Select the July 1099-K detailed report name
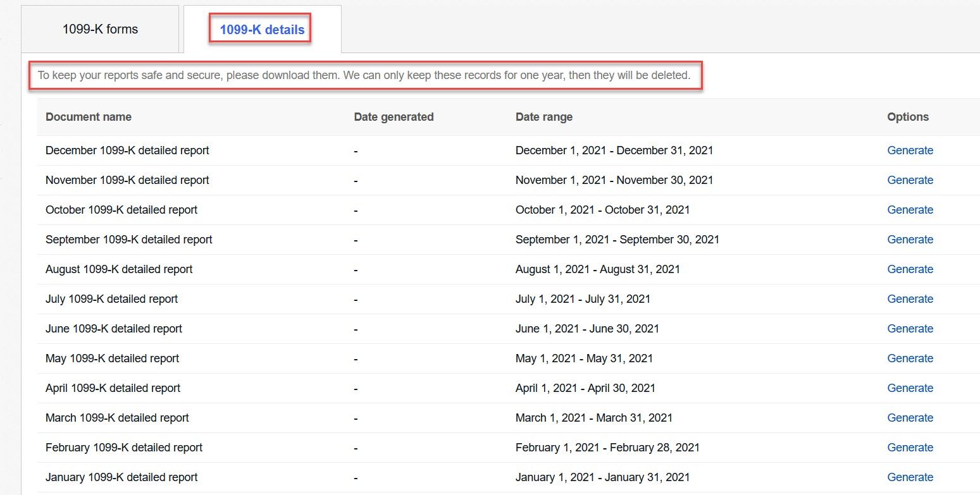 point(112,299)
